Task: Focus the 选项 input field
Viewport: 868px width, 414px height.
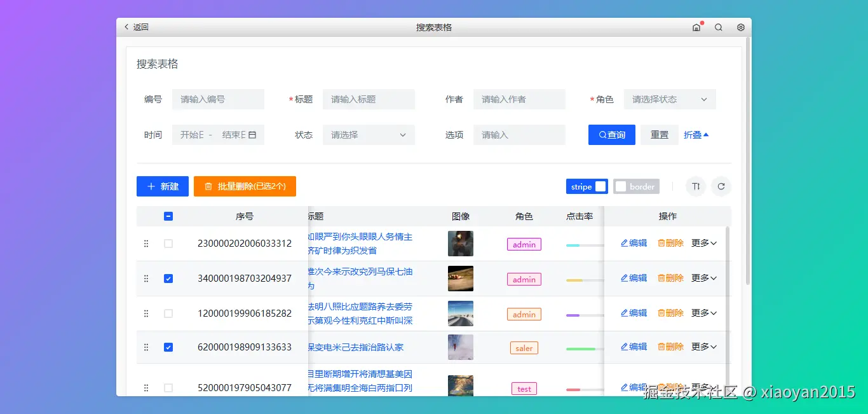Action: point(519,135)
